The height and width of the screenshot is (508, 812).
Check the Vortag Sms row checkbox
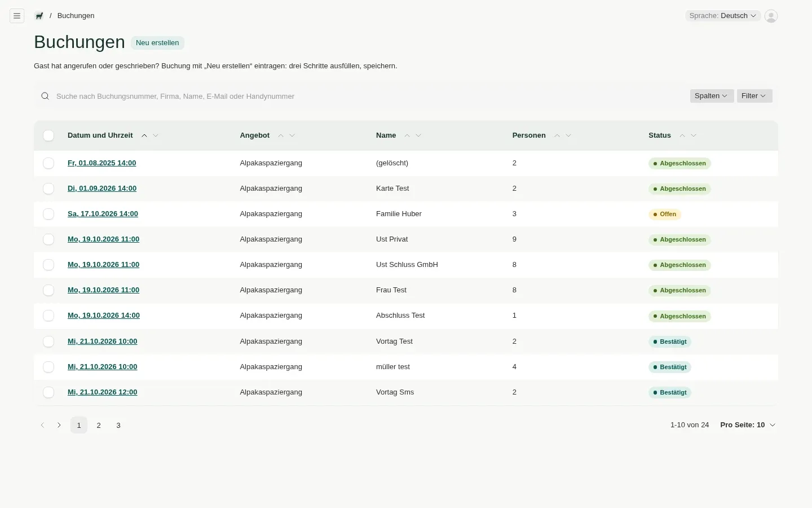coord(48,392)
